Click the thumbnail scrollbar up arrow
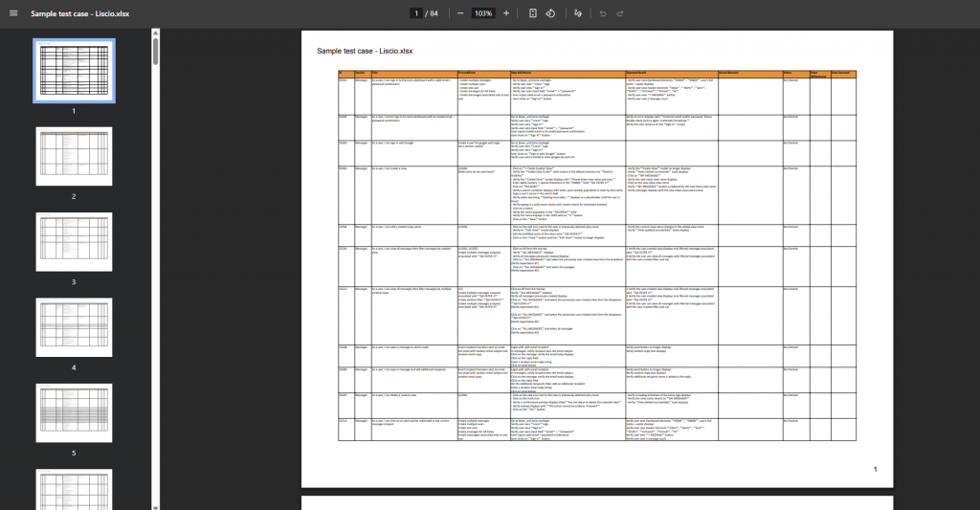 click(x=156, y=33)
